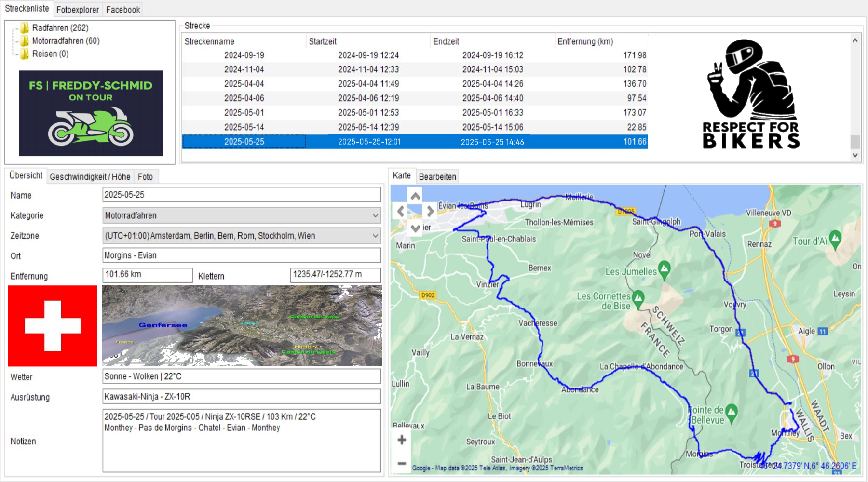The height and width of the screenshot is (482, 868).
Task: Zoom out on map with minus
Action: (x=402, y=463)
